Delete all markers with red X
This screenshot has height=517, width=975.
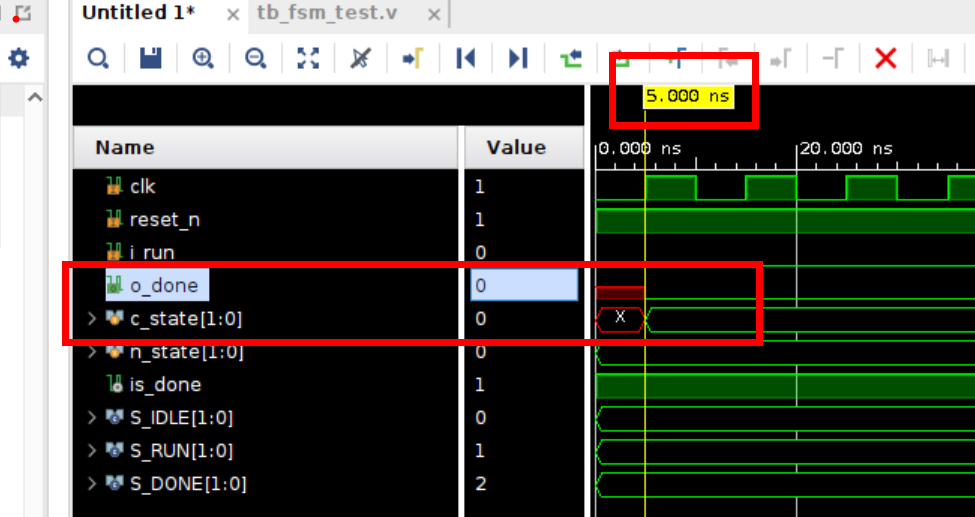(885, 59)
